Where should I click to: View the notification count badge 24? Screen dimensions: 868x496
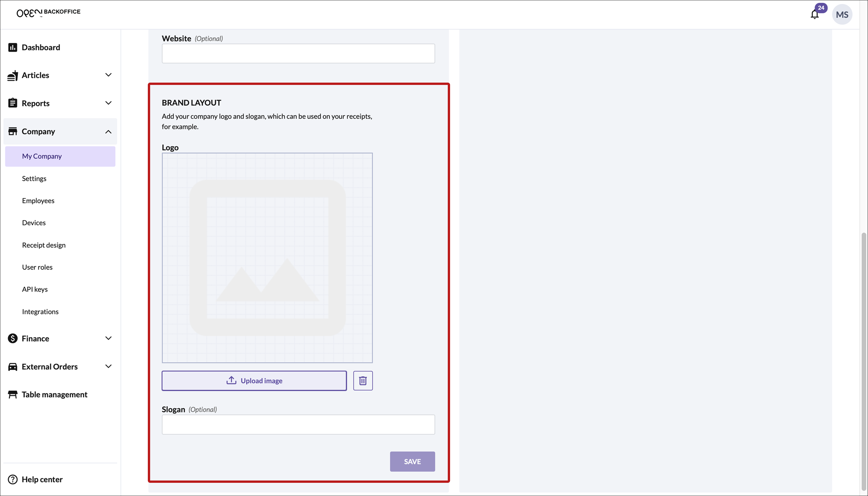point(821,8)
